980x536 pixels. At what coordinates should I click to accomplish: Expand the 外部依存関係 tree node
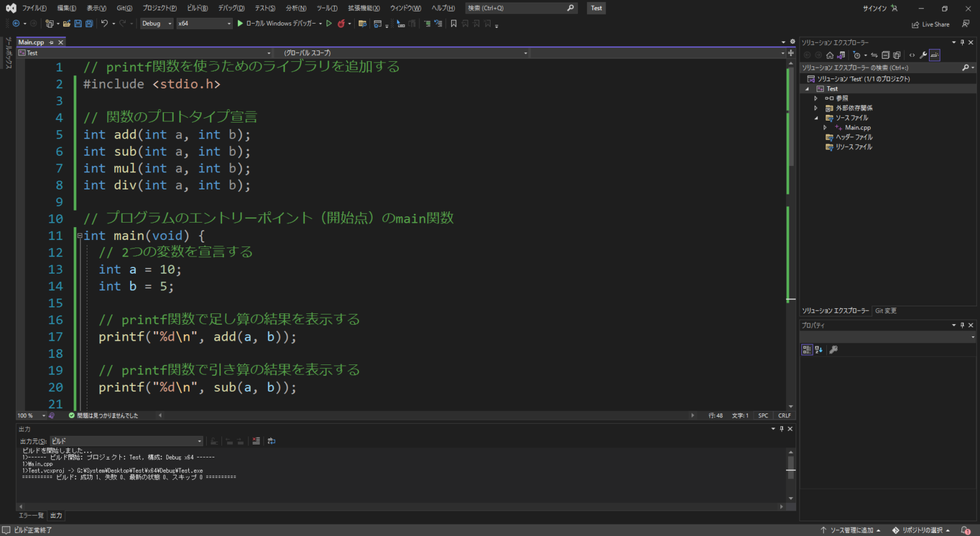tap(816, 108)
